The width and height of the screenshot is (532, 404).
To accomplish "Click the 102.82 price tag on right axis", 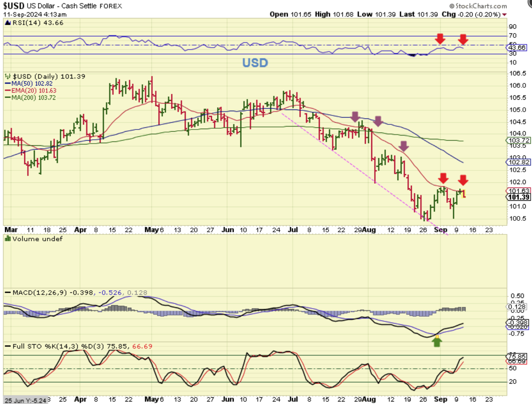I will [519, 162].
